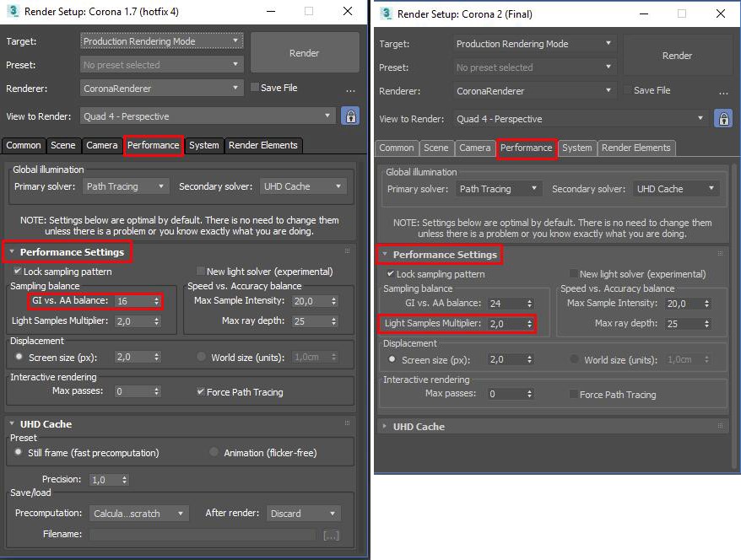Grab the UHD Cache rollout handle in Corona 2
741x560 pixels.
click(720, 425)
